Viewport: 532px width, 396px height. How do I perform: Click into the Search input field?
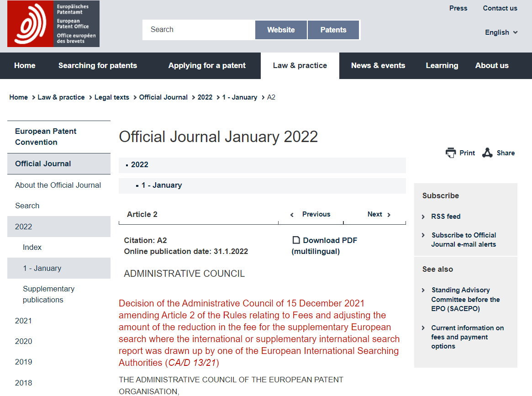point(199,30)
